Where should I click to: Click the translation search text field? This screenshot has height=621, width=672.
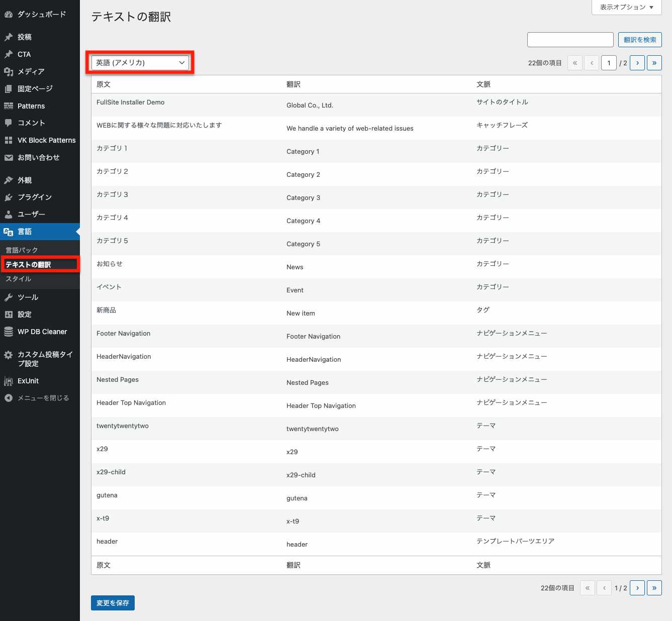tap(570, 40)
